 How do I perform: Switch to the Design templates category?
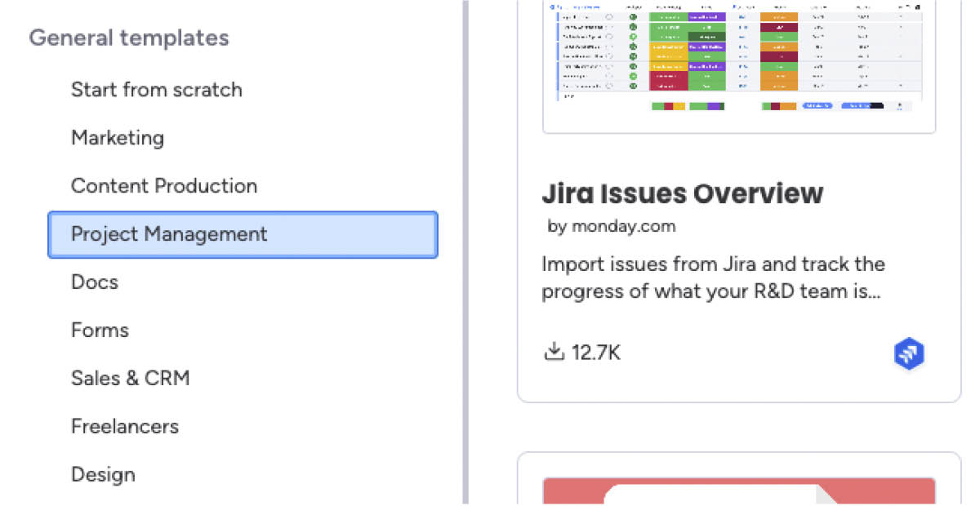click(103, 475)
